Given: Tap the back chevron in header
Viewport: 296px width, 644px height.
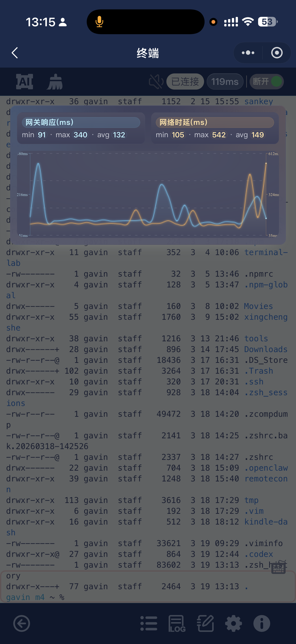Looking at the screenshot, I should coord(15,53).
